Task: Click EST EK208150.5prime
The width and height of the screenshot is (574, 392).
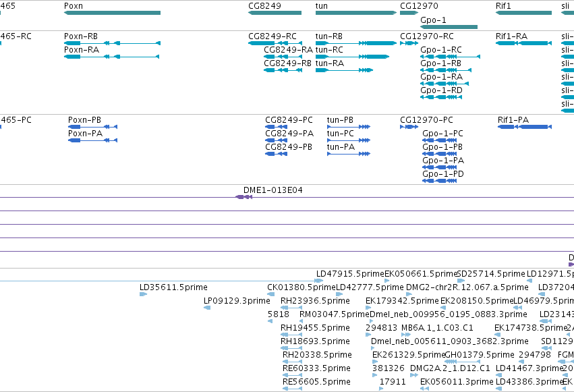Action: [x=443, y=308]
